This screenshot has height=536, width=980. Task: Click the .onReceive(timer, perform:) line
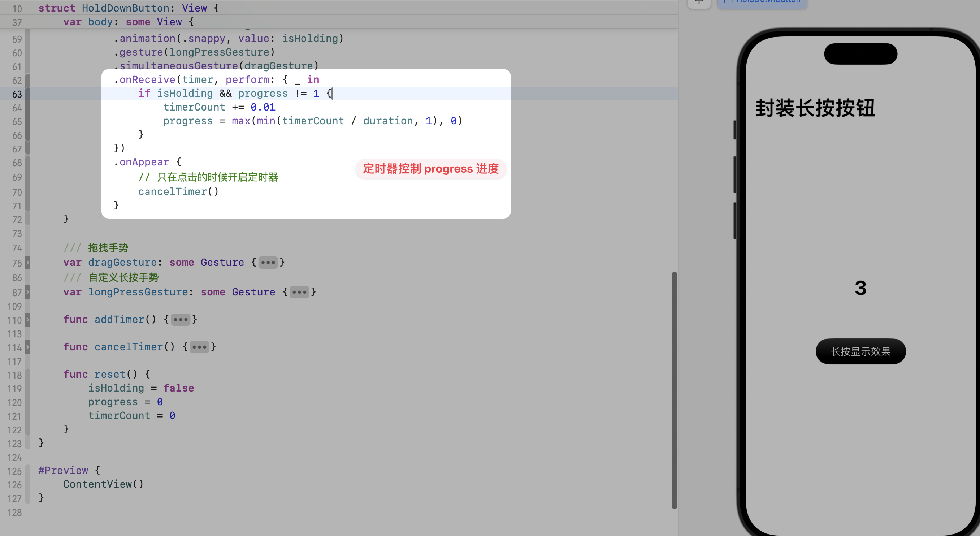[216, 79]
